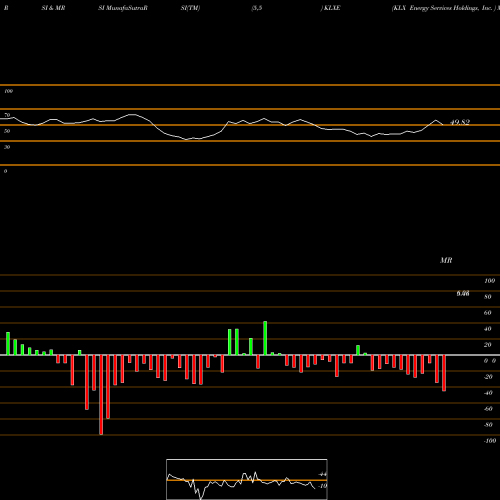
Task: Click the 'SI MunafaSutraR' header text
Action: coord(123,8)
